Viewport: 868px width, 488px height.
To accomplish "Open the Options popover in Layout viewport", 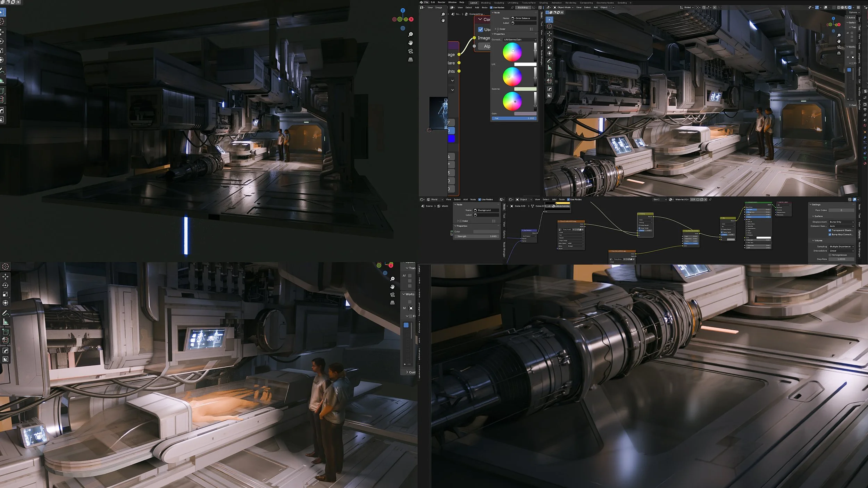I will pyautogui.click(x=854, y=12).
